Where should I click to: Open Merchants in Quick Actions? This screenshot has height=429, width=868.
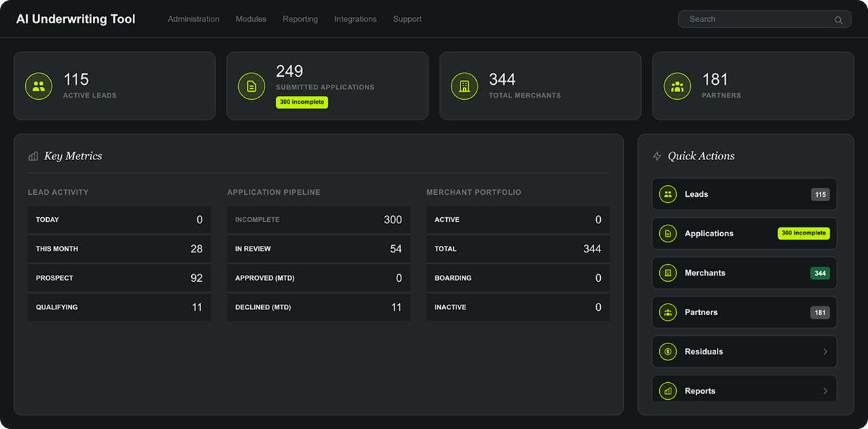(x=745, y=273)
